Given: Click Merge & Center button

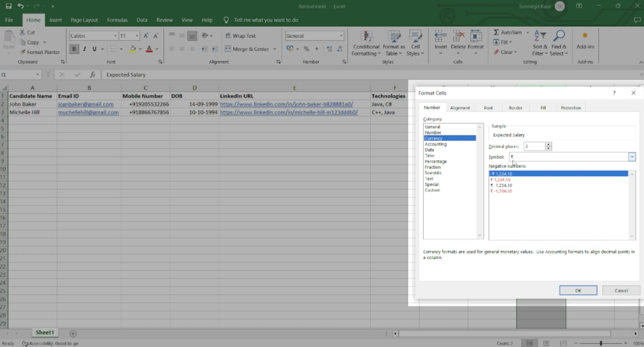Looking at the screenshot, I should click(247, 49).
